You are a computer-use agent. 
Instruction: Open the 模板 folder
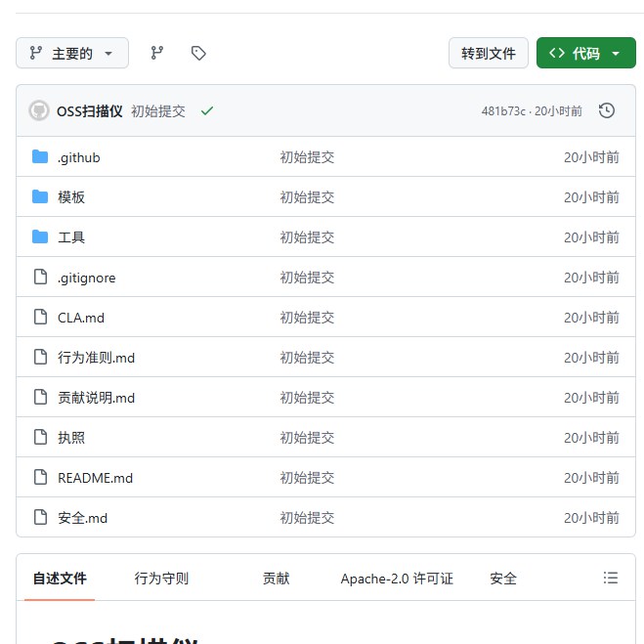coord(71,197)
